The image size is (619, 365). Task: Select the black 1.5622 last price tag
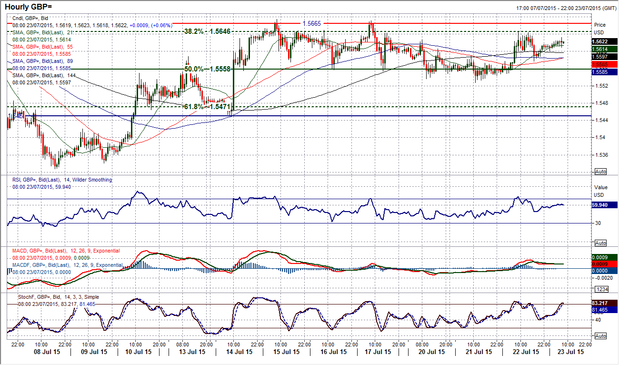(604, 41)
